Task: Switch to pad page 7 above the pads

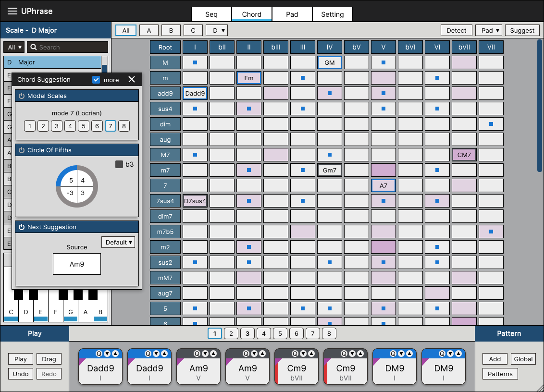Action: pyautogui.click(x=312, y=334)
